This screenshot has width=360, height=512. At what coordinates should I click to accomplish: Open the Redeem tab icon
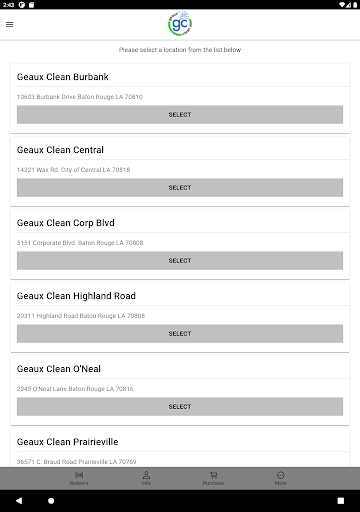click(79, 475)
